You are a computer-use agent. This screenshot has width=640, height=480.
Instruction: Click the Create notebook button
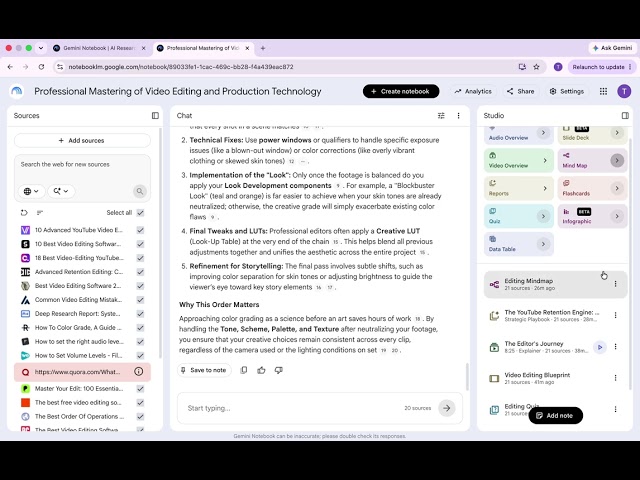[x=401, y=91]
